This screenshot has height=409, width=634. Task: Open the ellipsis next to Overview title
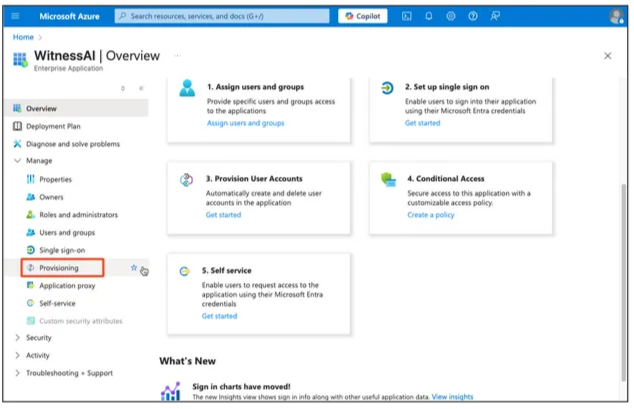(177, 56)
